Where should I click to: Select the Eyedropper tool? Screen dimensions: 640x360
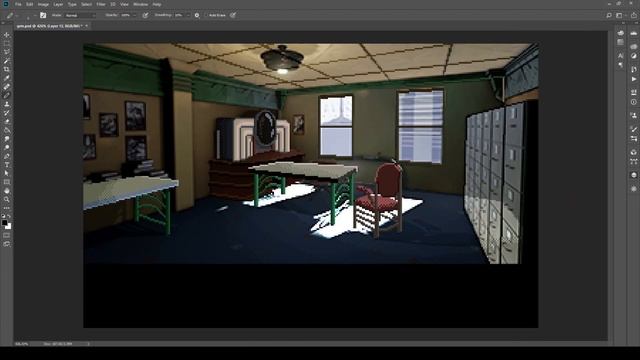pos(7,78)
